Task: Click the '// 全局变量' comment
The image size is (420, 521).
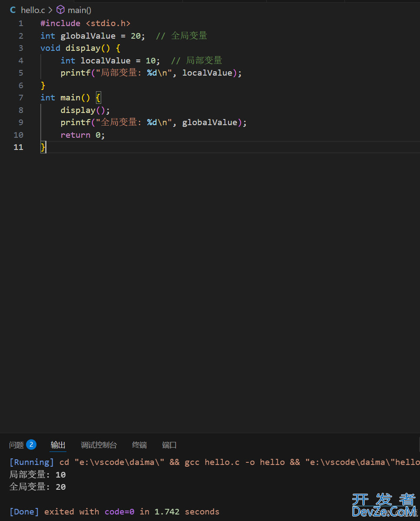Action: pos(182,36)
